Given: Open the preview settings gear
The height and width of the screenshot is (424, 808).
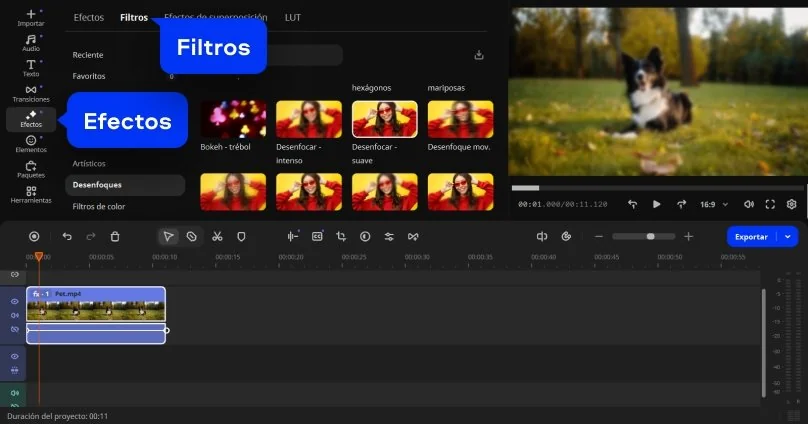Looking at the screenshot, I should 791,204.
